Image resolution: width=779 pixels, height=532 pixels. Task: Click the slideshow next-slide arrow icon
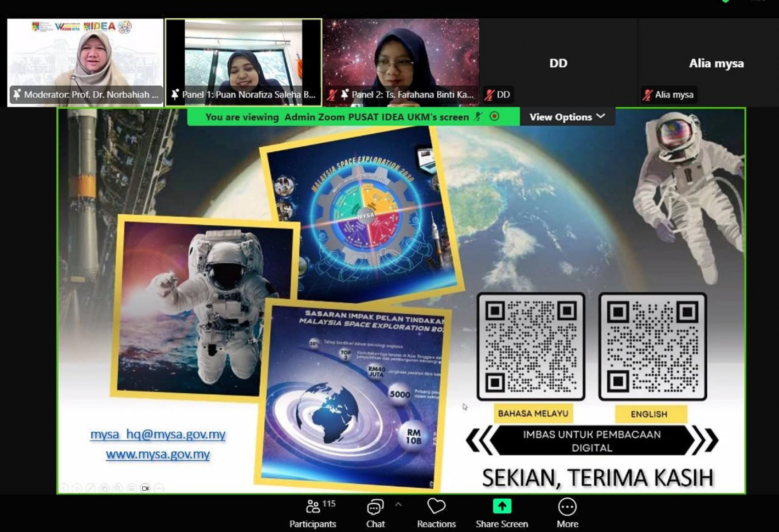click(x=76, y=488)
